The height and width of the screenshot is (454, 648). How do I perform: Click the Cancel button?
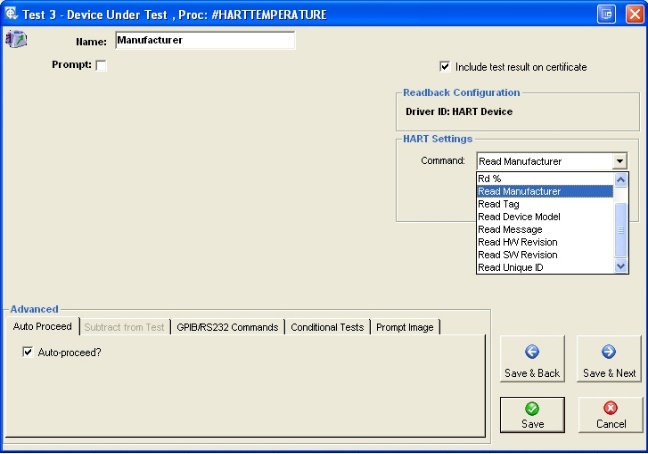[610, 415]
